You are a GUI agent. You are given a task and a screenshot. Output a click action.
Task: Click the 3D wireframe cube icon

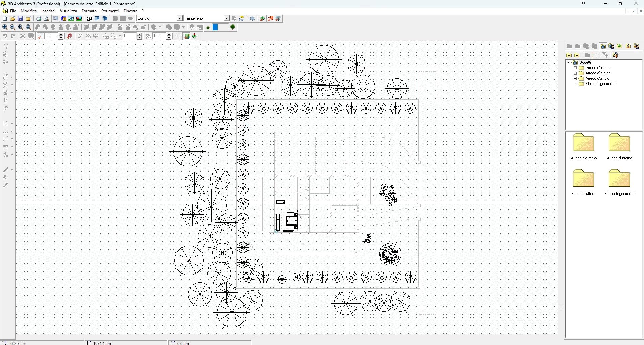point(278,18)
